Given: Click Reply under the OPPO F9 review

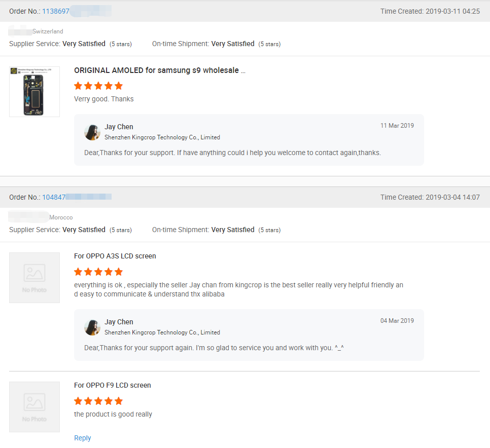Looking at the screenshot, I should coord(83,438).
